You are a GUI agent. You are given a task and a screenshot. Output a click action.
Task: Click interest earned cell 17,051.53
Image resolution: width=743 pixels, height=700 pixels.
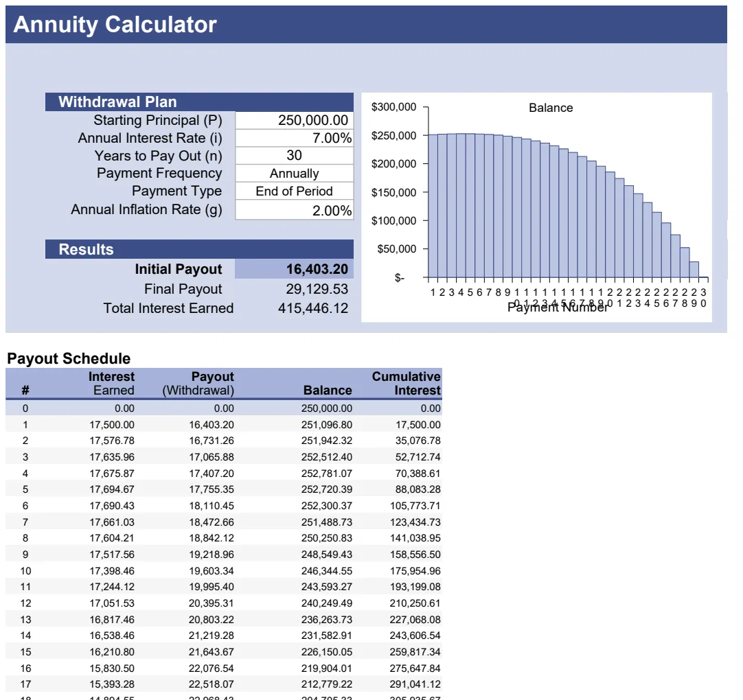[112, 603]
